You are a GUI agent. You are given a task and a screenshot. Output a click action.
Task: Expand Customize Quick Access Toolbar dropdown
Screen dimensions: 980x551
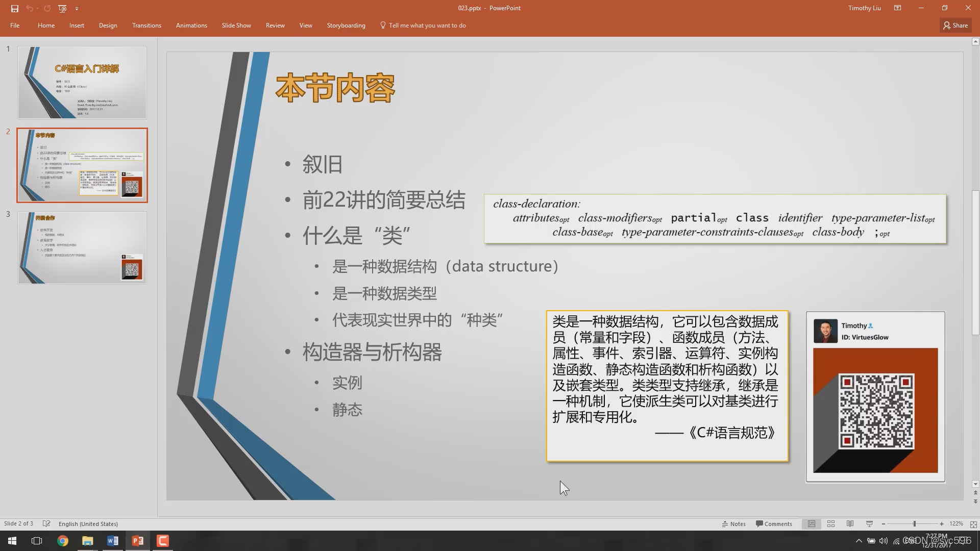tap(77, 8)
